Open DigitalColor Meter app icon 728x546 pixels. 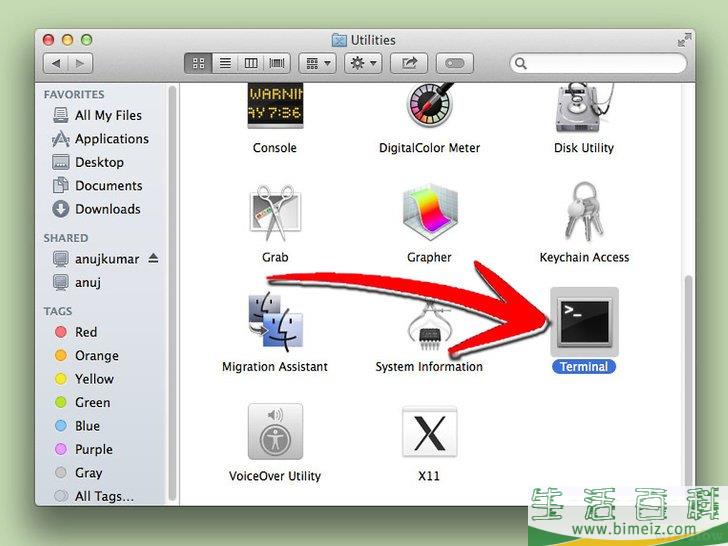click(x=430, y=106)
